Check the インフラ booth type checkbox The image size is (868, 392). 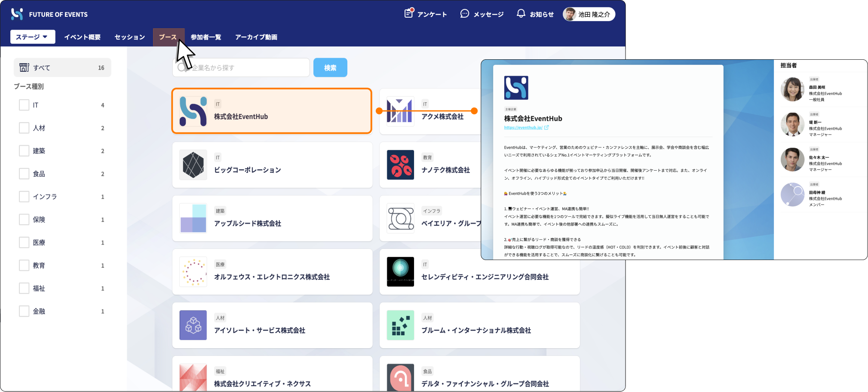coord(24,196)
